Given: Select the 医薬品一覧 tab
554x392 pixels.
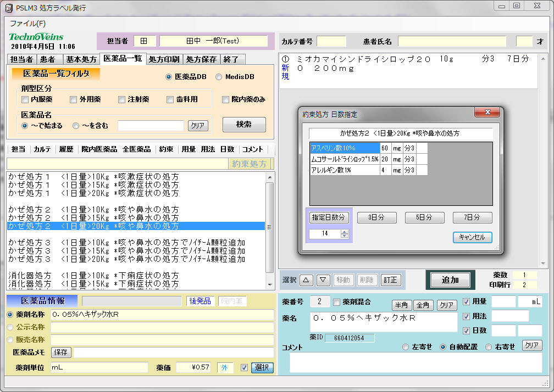Looking at the screenshot, I should pyautogui.click(x=123, y=59).
